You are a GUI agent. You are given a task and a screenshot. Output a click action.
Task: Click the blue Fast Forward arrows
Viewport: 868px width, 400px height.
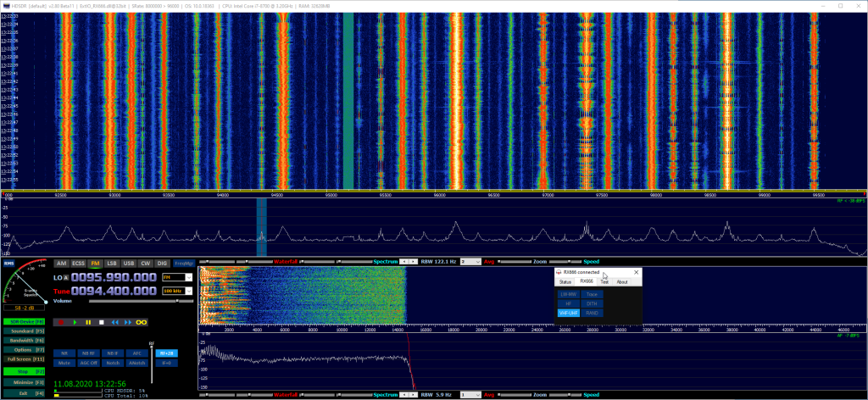click(129, 322)
